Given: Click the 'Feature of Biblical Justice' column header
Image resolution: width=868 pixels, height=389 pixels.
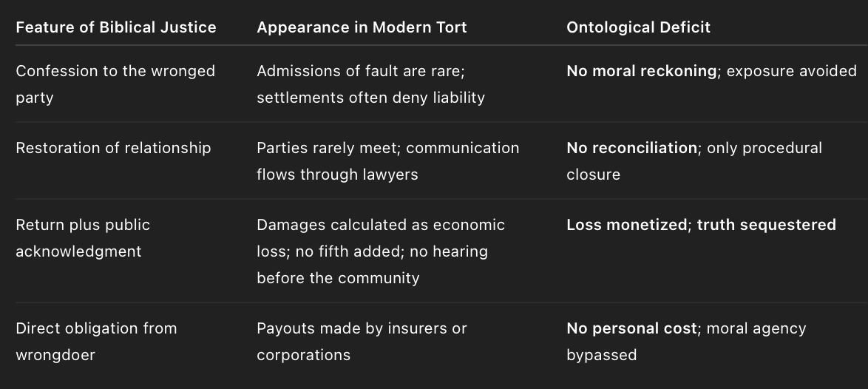Looking at the screenshot, I should click(x=115, y=27).
